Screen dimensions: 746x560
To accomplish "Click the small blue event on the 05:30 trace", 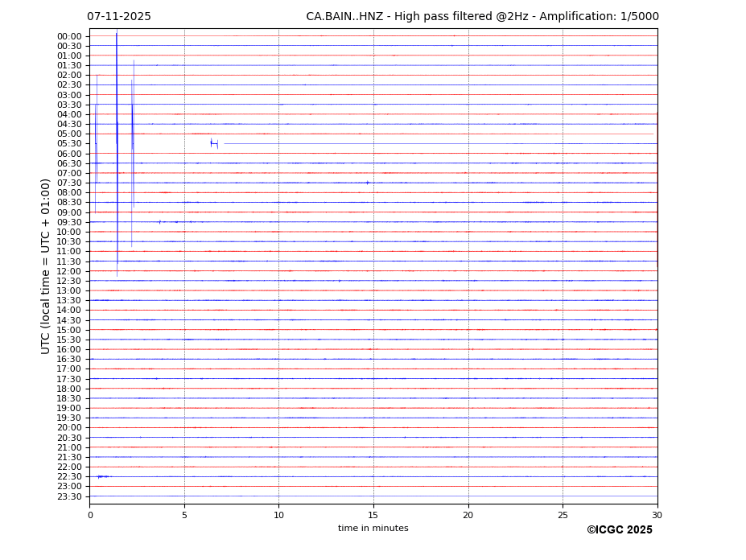I will point(214,143).
